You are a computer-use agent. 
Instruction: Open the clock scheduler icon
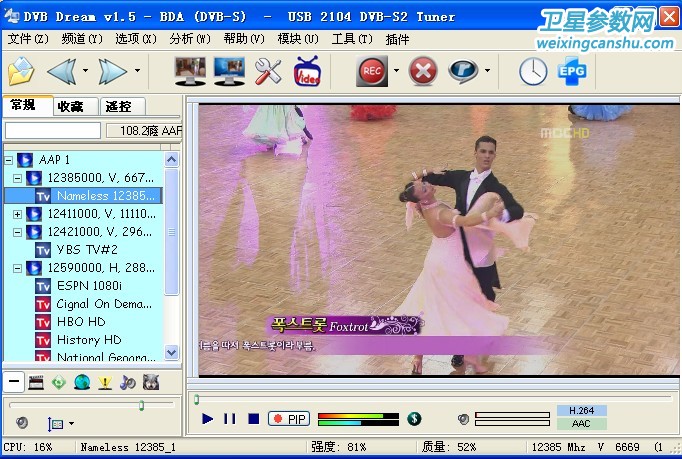point(533,71)
